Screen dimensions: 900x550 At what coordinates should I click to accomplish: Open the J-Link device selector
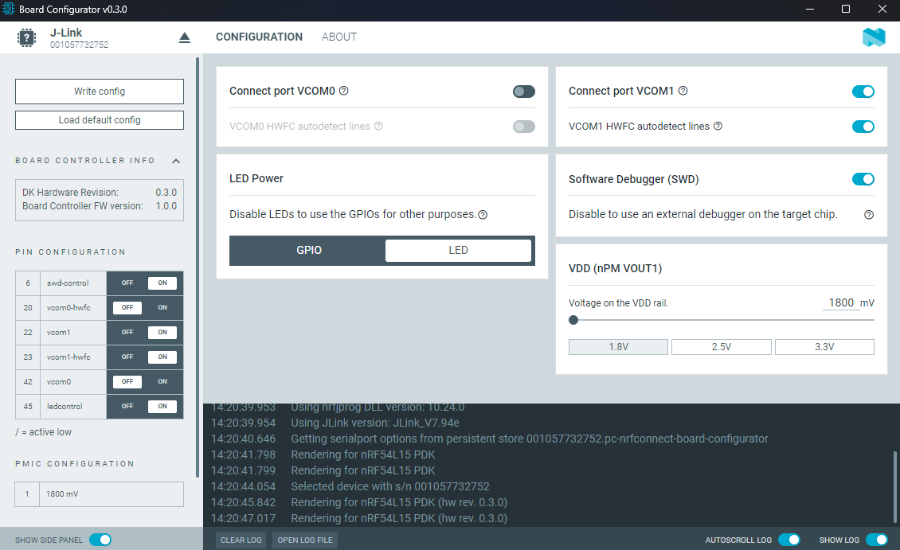click(x=103, y=38)
